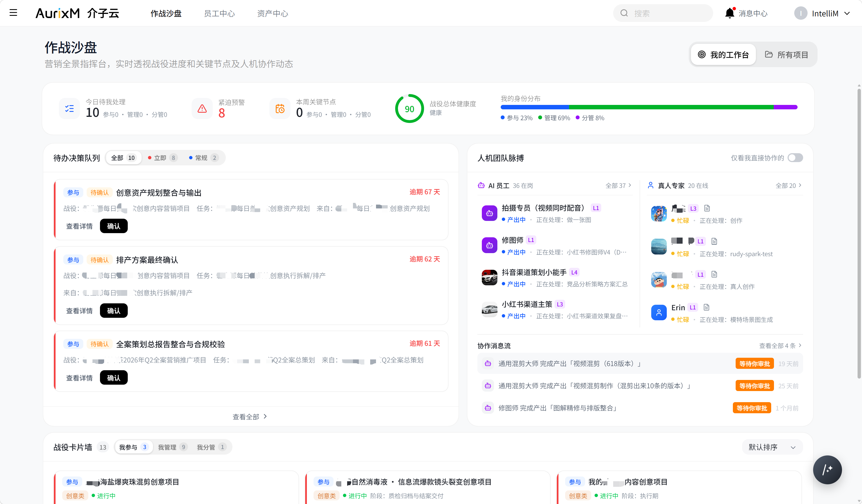Viewport: 862px width, 504px height.
Task: Click 等待你审批 for 图解精修与排版整合
Action: 752,408
